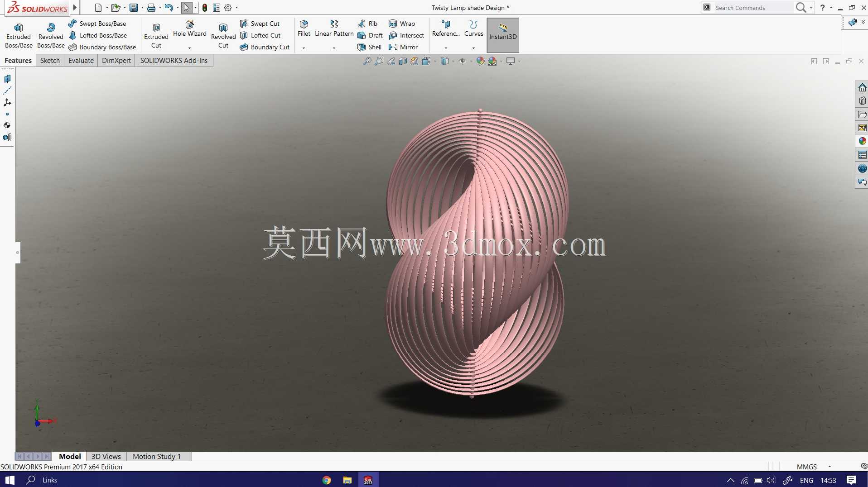Select the Revolved Cut tool

[223, 35]
